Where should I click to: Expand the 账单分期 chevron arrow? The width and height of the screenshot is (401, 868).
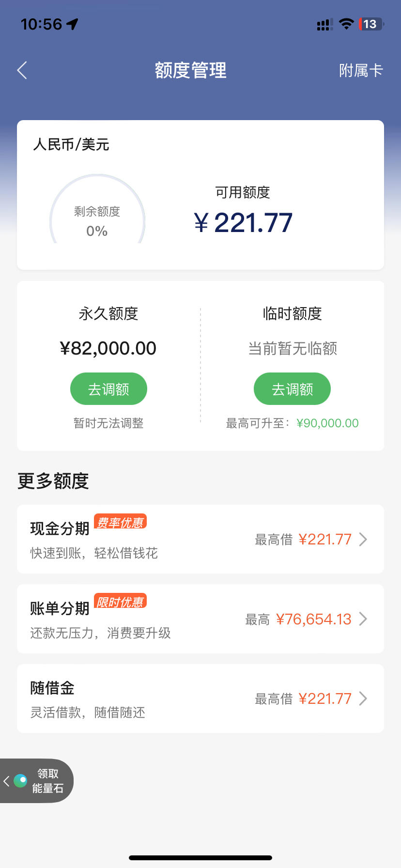point(363,619)
